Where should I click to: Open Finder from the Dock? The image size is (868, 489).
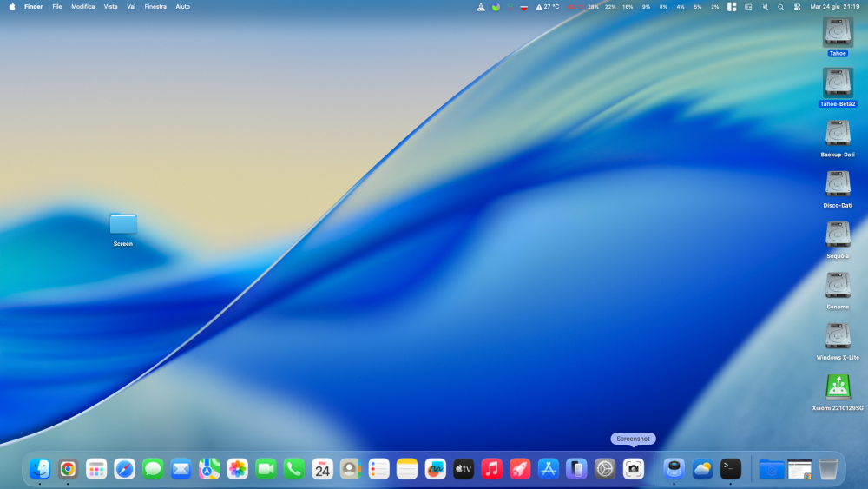point(40,469)
